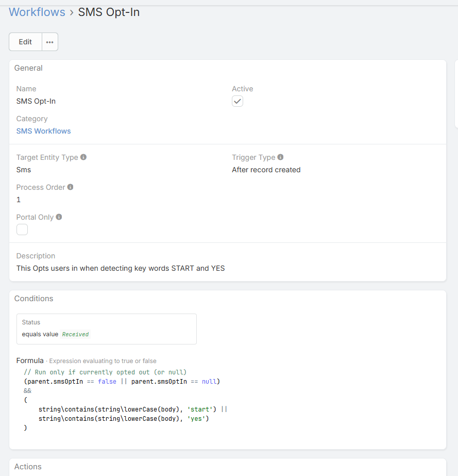Click the SMS Opt-In page title
Screen dimensions: 458x476
pyautogui.click(x=109, y=12)
